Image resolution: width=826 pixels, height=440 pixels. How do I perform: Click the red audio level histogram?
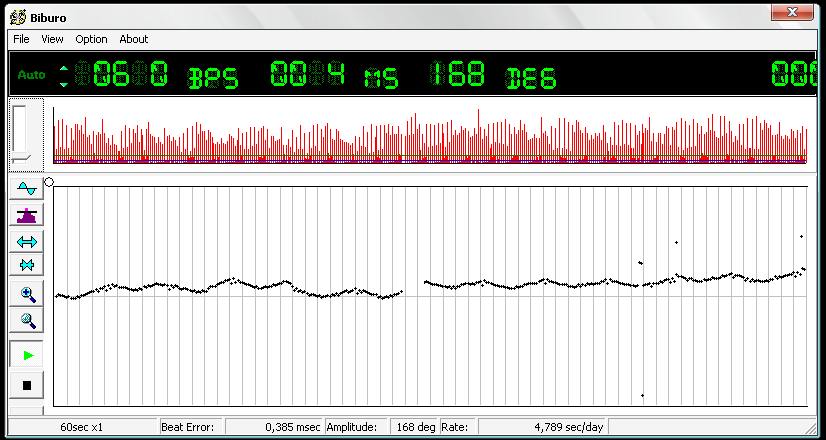430,137
